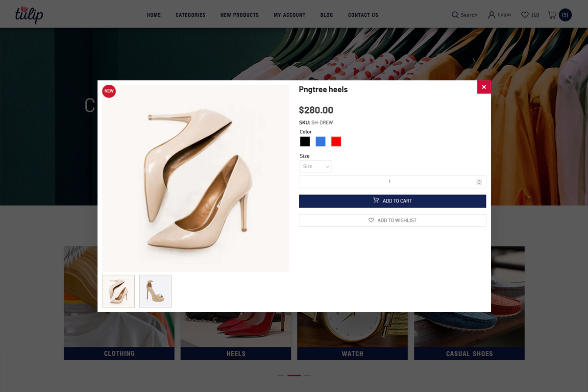Open BLOG menu item

(327, 15)
